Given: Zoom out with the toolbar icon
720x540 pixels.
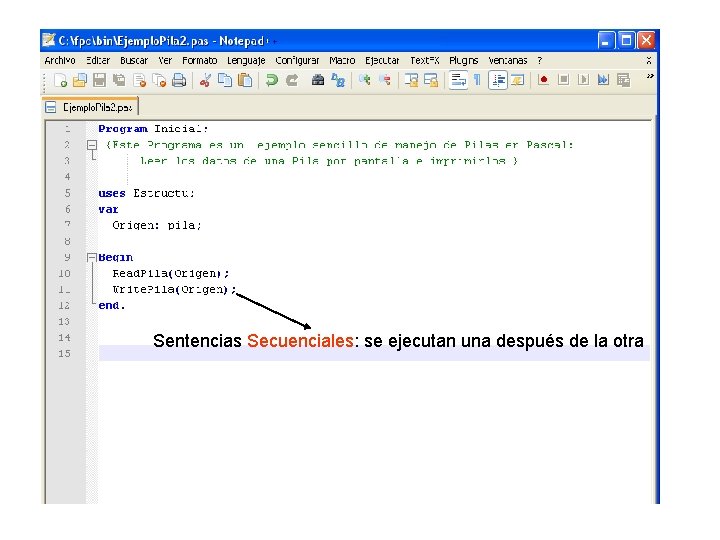Looking at the screenshot, I should click(385, 80).
